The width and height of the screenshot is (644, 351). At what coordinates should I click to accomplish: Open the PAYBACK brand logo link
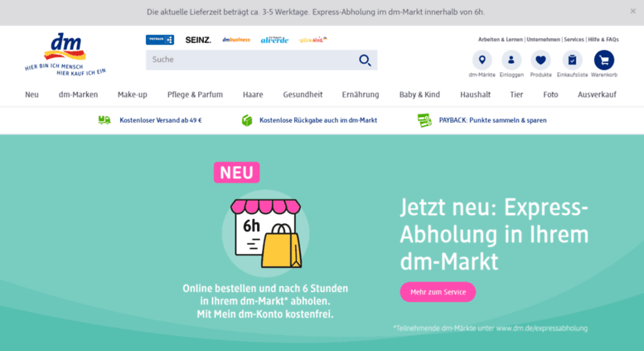click(x=160, y=40)
